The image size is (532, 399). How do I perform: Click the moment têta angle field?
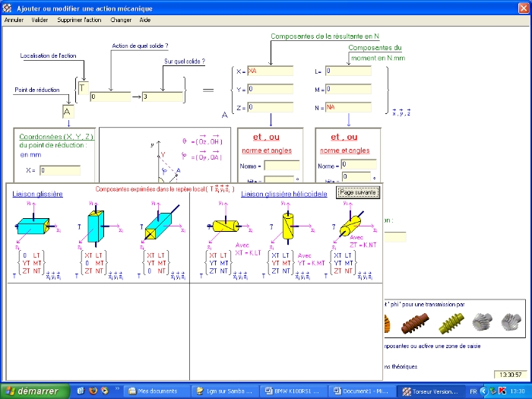[356, 177]
